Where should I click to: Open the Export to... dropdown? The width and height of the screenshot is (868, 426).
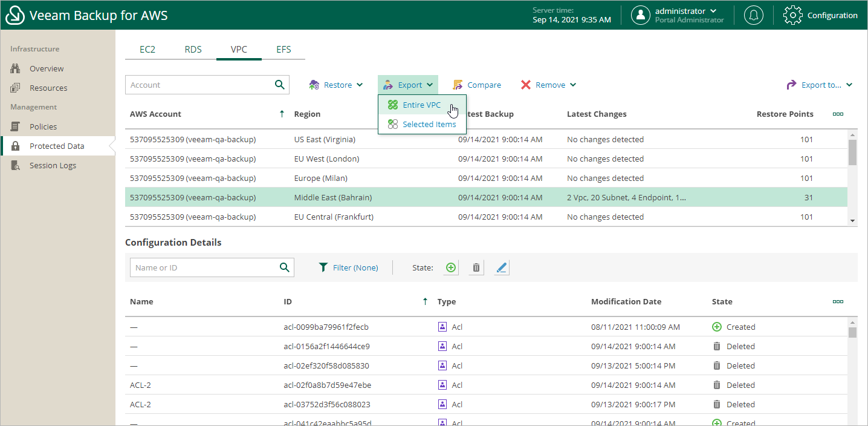pyautogui.click(x=820, y=85)
